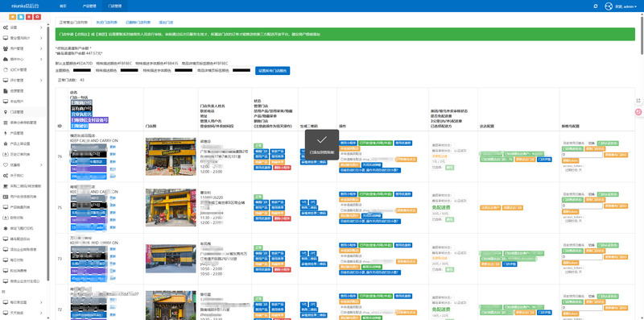The width and height of the screenshot is (644, 320).
Task: Click the 首页 link in top navigation
Action: point(63,6)
